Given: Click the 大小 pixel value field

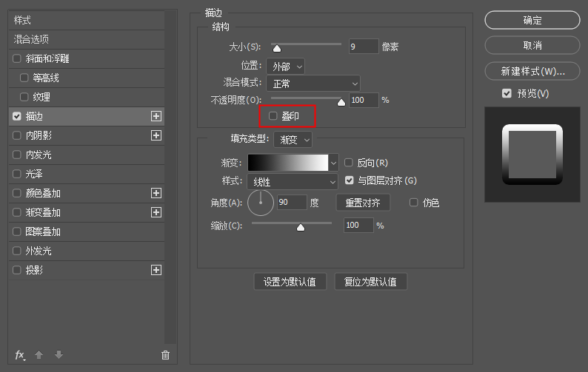Looking at the screenshot, I should click(x=364, y=47).
